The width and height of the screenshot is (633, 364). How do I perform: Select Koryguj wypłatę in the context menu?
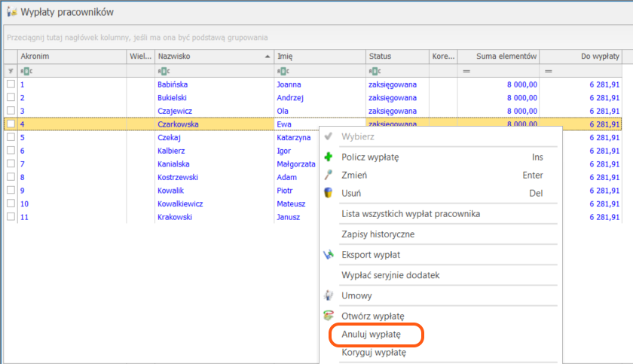click(x=441, y=352)
